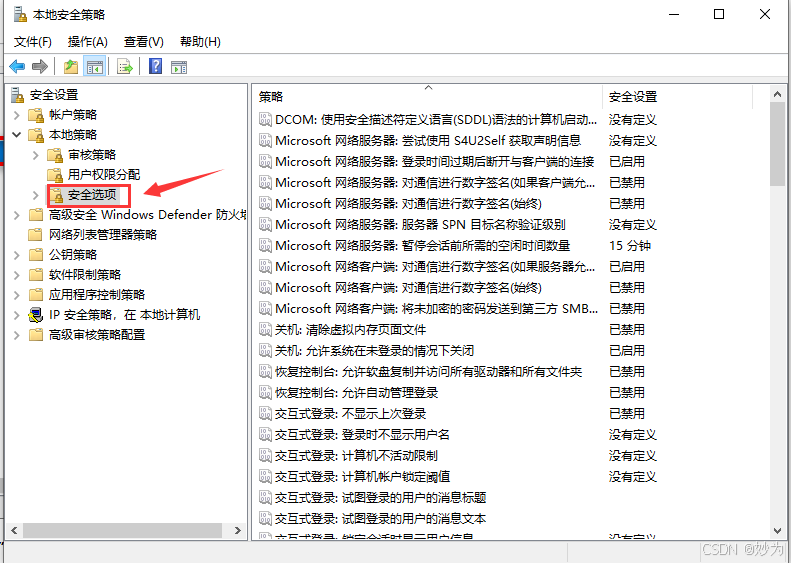
Task: Click the 帐户策略 folder icon
Action: click(36, 115)
